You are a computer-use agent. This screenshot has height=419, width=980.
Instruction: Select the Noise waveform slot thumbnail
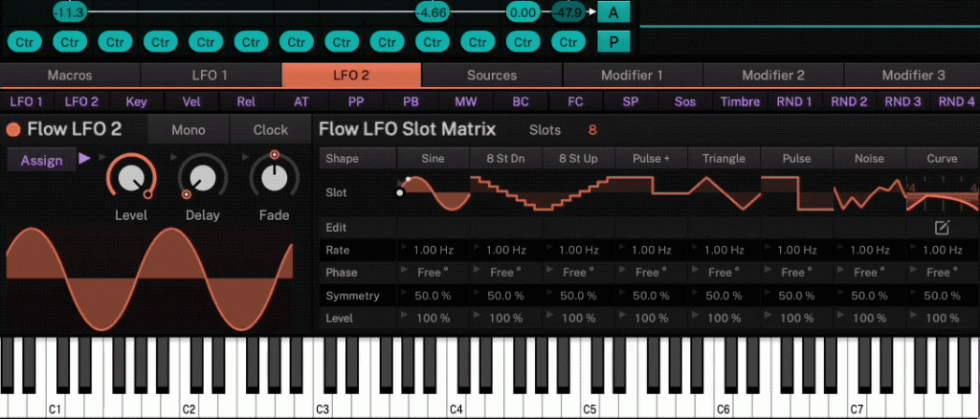869,193
